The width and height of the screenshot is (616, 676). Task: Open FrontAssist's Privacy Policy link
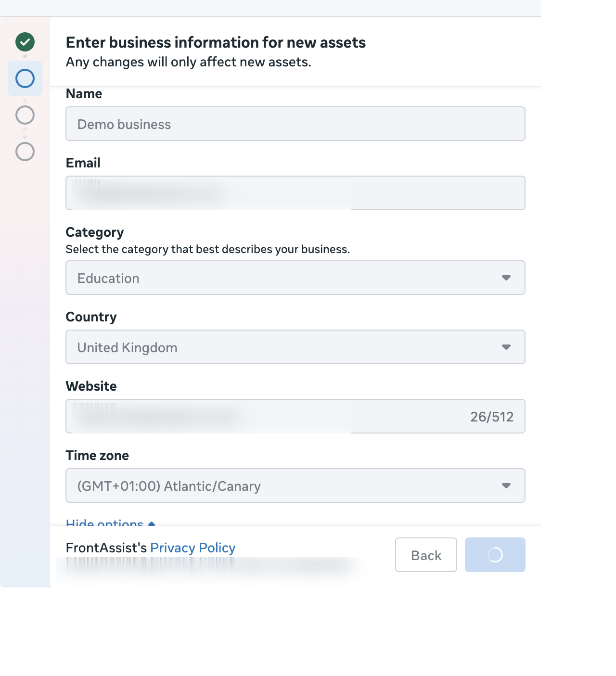coord(192,548)
